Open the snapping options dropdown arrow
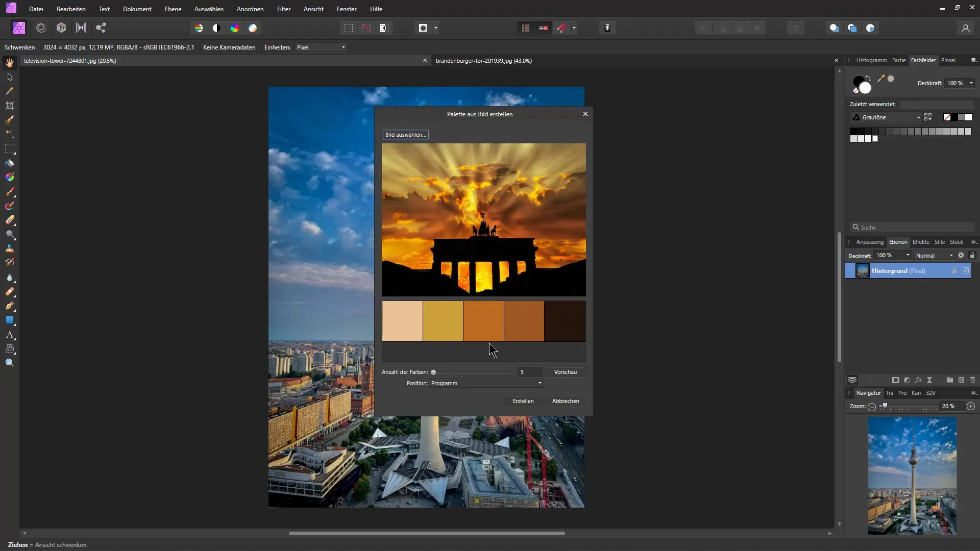This screenshot has height=551, width=980. tap(574, 28)
